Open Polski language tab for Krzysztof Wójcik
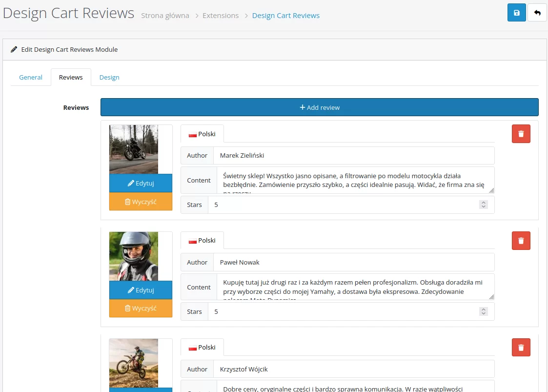The image size is (548, 392). (202, 347)
